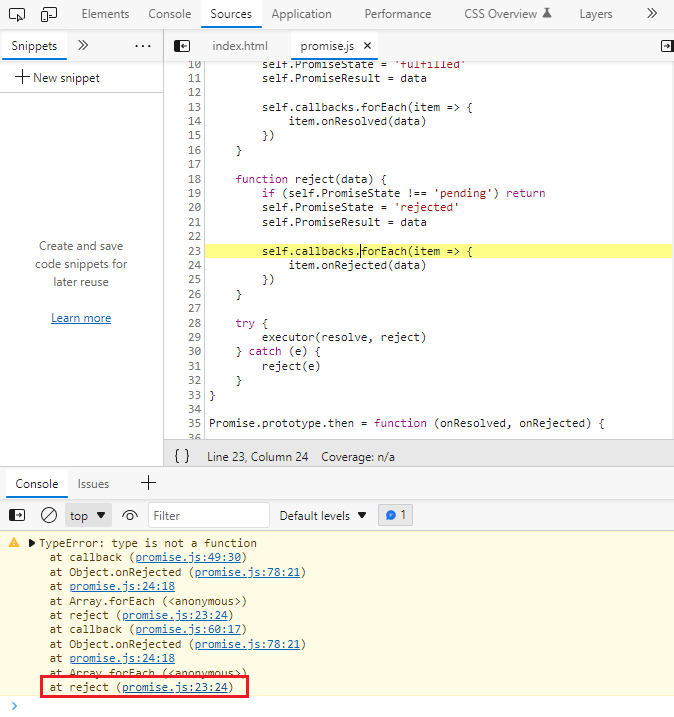Follow the Learn more link
674x717 pixels.
81,318
